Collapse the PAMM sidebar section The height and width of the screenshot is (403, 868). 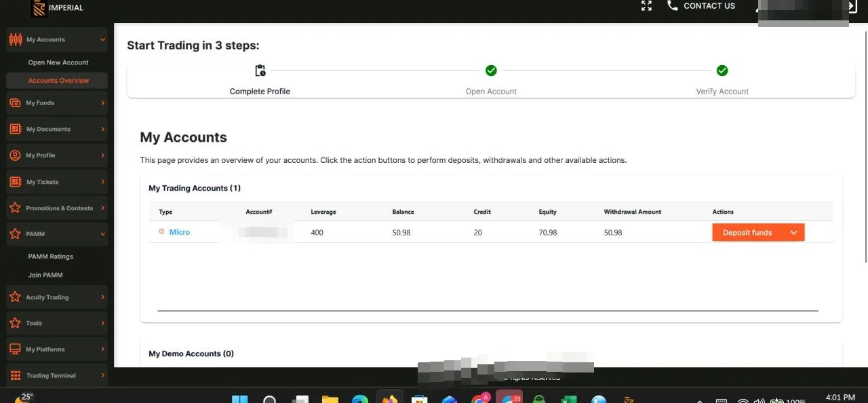102,234
